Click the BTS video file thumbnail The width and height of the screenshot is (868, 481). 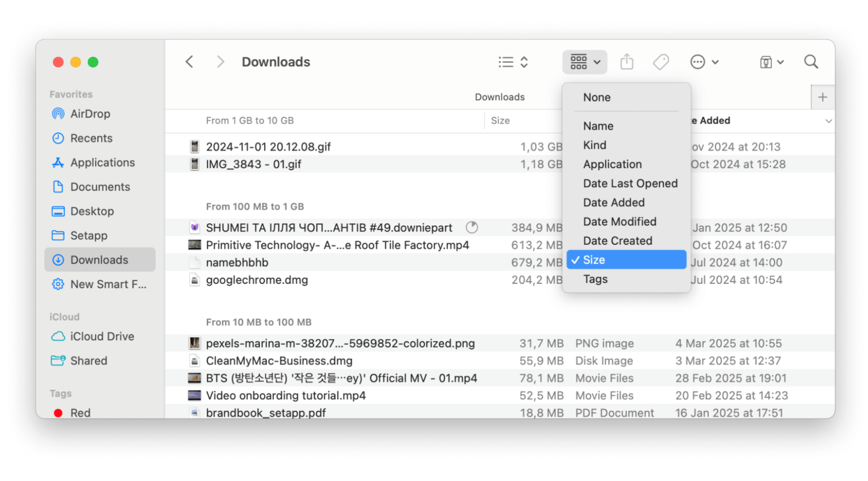tap(194, 379)
